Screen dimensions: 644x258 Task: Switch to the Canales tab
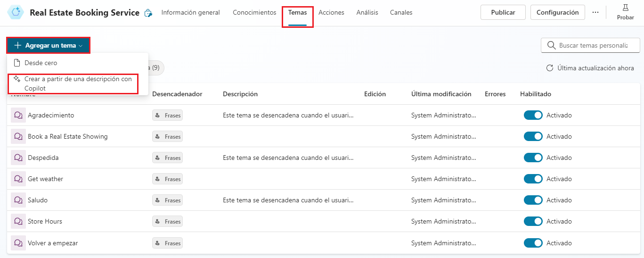coord(401,13)
